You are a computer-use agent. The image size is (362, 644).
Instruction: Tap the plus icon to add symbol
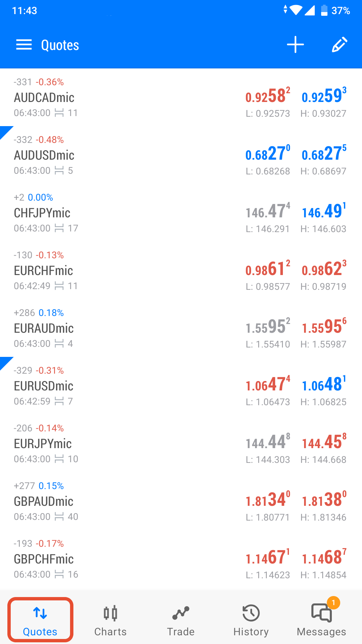click(295, 45)
